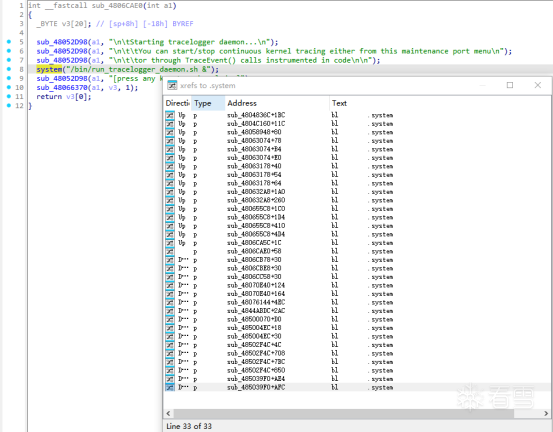Toggle breakpoint dot on line 5
The width and height of the screenshot is (553, 432).
(x=9, y=42)
